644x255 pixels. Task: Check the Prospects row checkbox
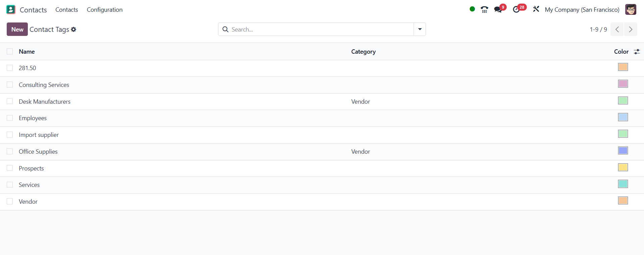point(10,168)
